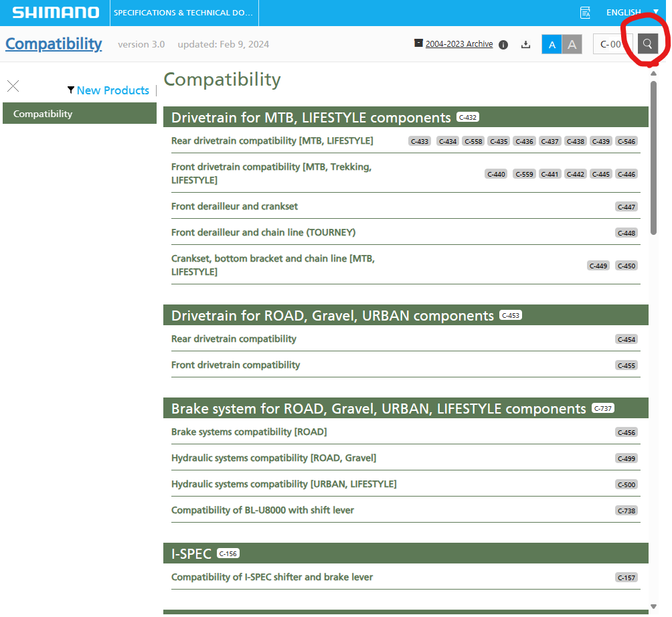Image resolution: width=672 pixels, height=617 pixels.
Task: Open Hydraulic systems compatibility [URBAN, LIFESTYLE]
Action: [284, 484]
